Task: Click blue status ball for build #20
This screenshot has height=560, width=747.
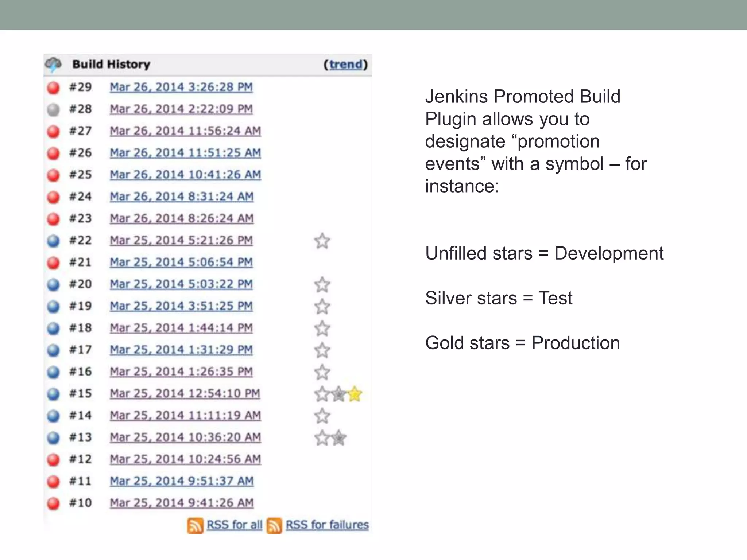Action: click(x=53, y=284)
